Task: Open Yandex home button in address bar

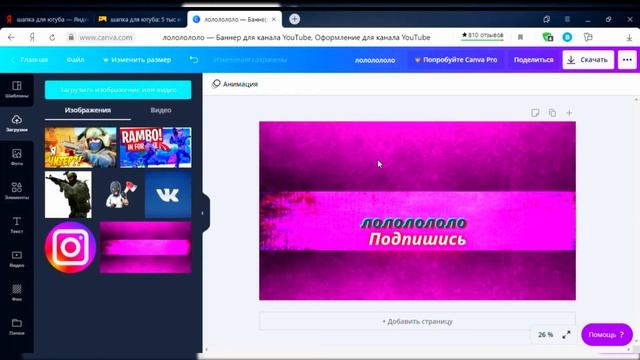Action: pyautogui.click(x=32, y=37)
